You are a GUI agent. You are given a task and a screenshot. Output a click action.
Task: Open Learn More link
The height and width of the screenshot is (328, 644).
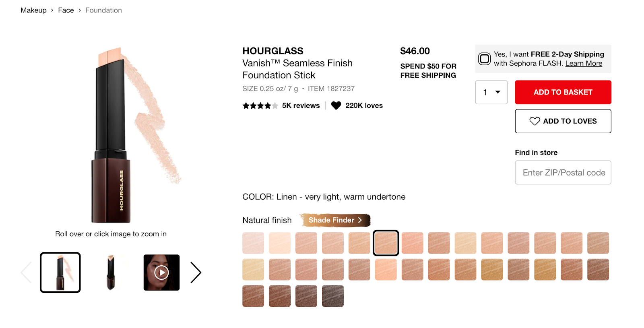[584, 63]
